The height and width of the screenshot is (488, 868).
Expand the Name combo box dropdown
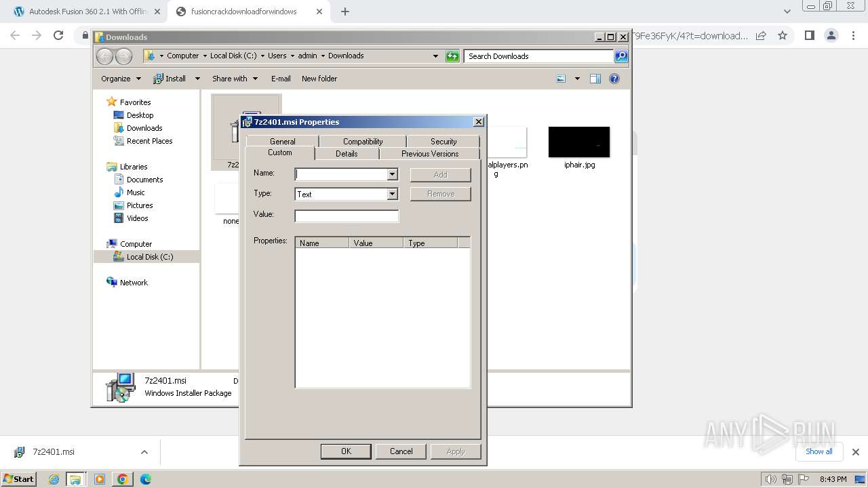pos(392,174)
